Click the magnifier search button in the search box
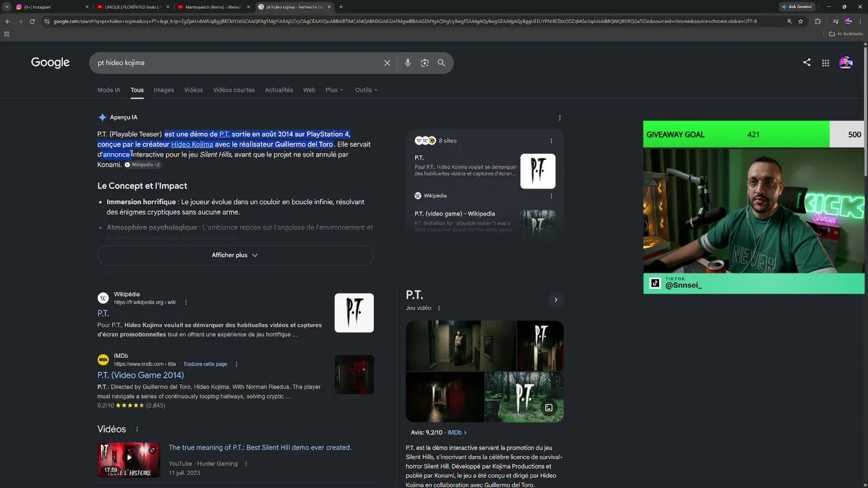The width and height of the screenshot is (868, 488). point(441,63)
